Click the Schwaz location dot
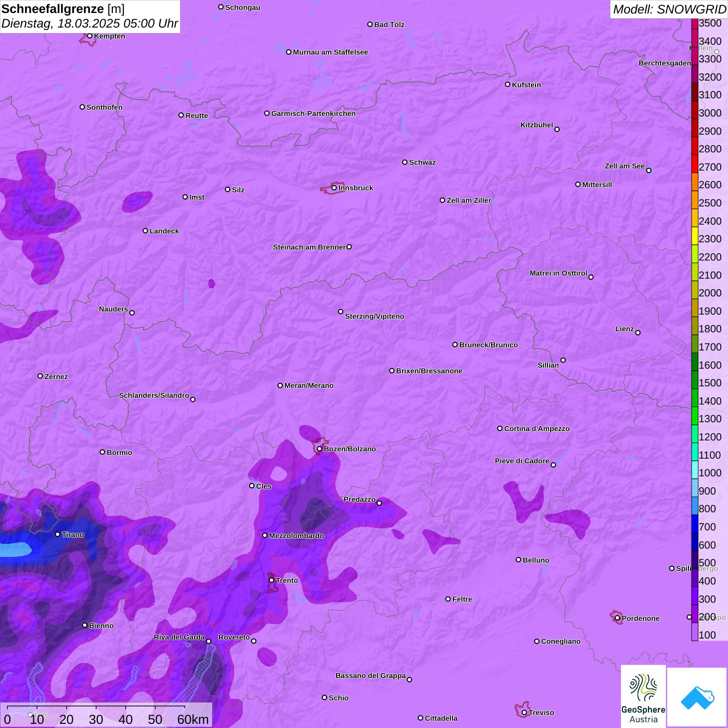Screen dimensions: 728x728 coord(405,162)
